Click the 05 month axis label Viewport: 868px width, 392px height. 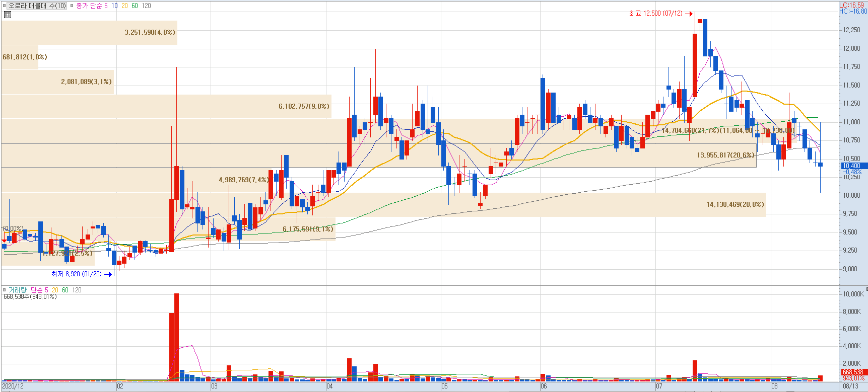click(444, 386)
